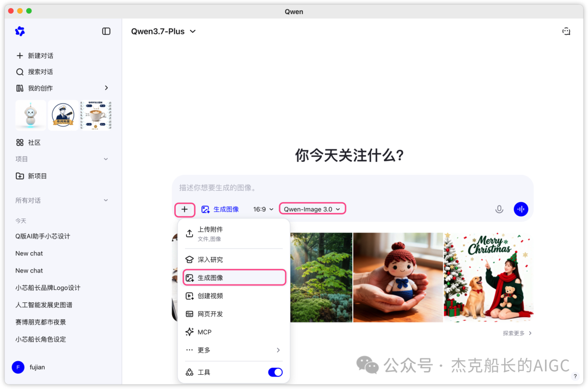Start voice mode with the blue button

(x=521, y=209)
